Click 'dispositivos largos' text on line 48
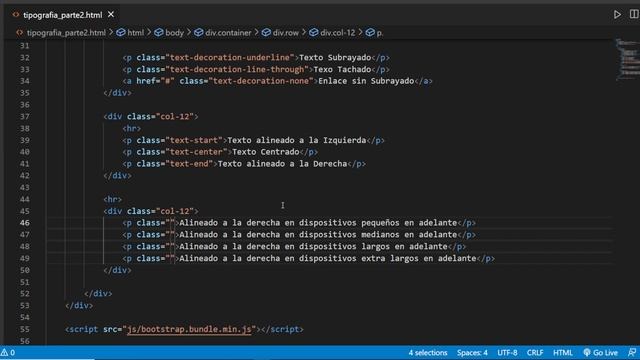 pos(344,247)
